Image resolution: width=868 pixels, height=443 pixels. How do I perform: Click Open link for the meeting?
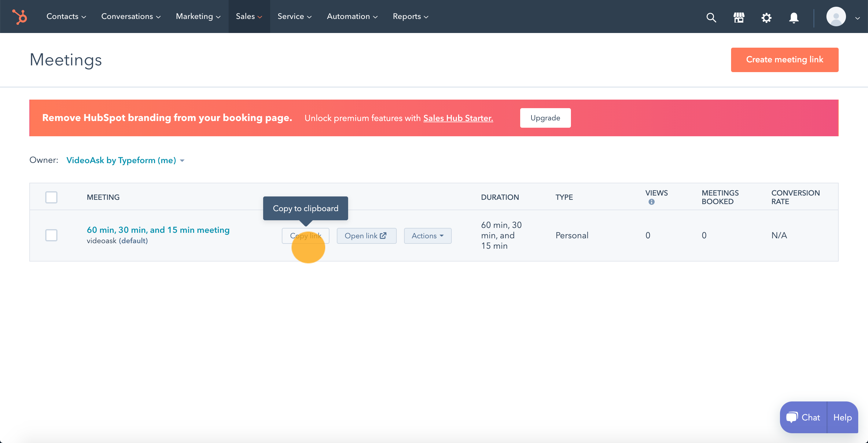click(366, 236)
